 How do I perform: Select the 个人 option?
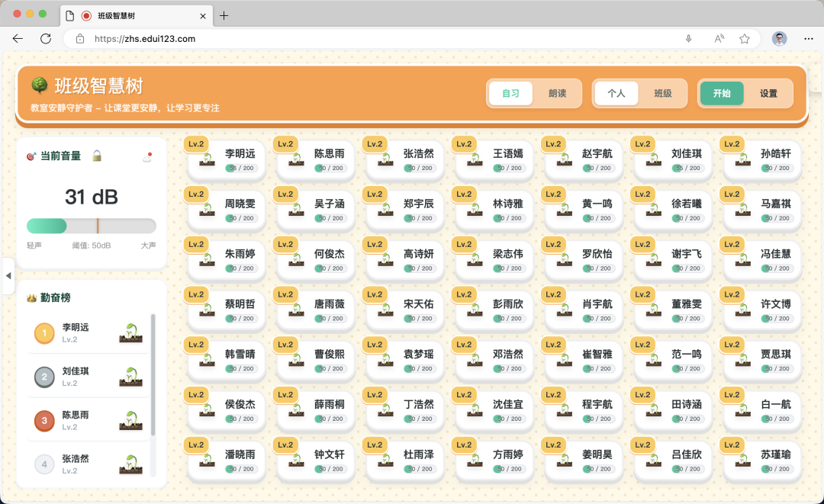[x=616, y=93]
